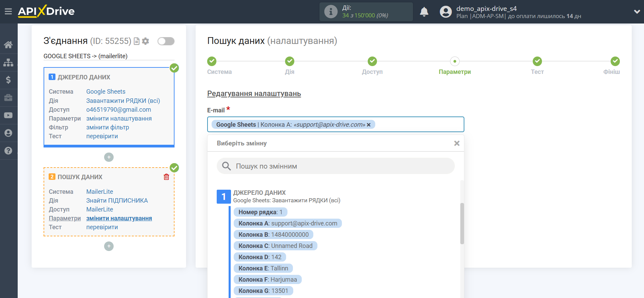Open the briefcase sidebar icon
The image size is (644, 298).
tap(9, 98)
